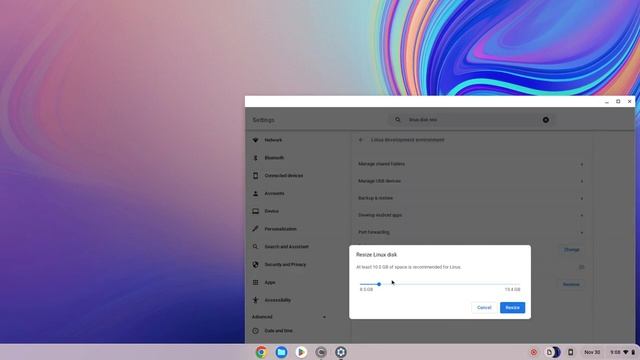Click the Resize button in dialog
Image resolution: width=640 pixels, height=360 pixels.
512,307
